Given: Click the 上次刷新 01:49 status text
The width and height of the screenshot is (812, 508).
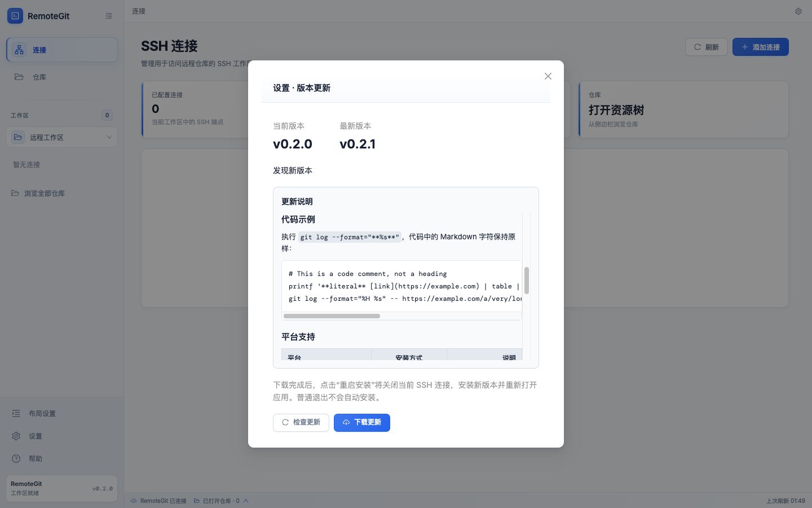Looking at the screenshot, I should click(x=785, y=501).
